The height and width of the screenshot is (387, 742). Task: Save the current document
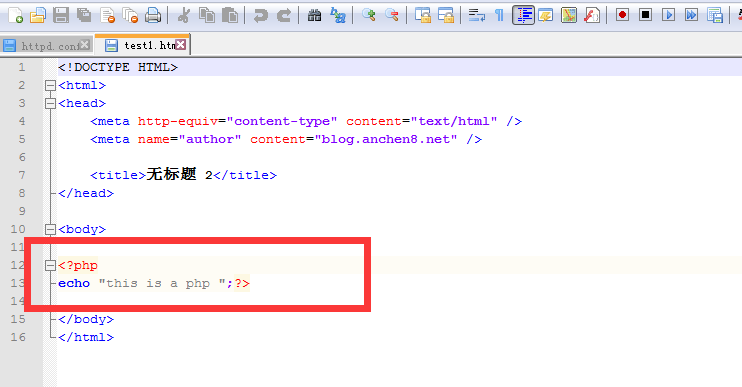click(61, 16)
